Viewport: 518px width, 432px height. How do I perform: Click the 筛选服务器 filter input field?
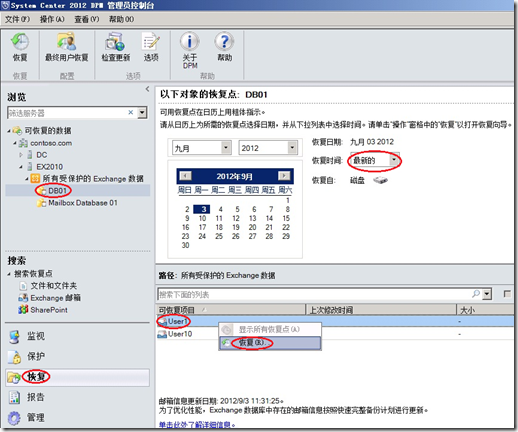pos(67,113)
